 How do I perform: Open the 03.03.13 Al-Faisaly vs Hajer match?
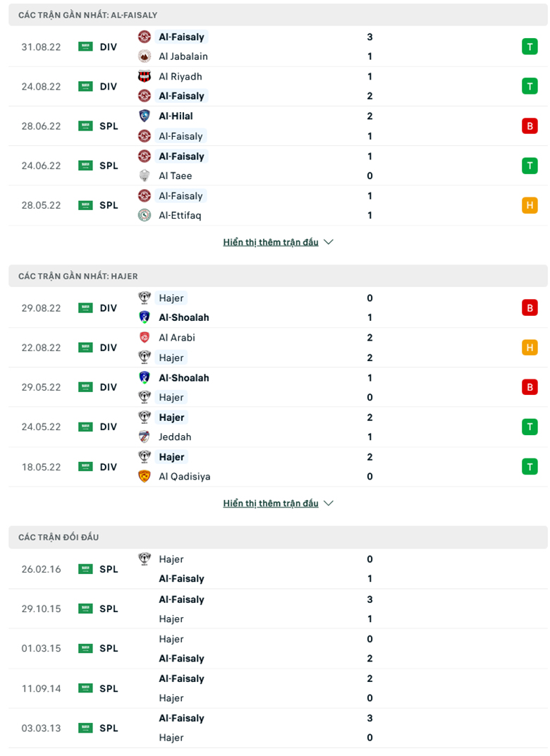point(275,728)
